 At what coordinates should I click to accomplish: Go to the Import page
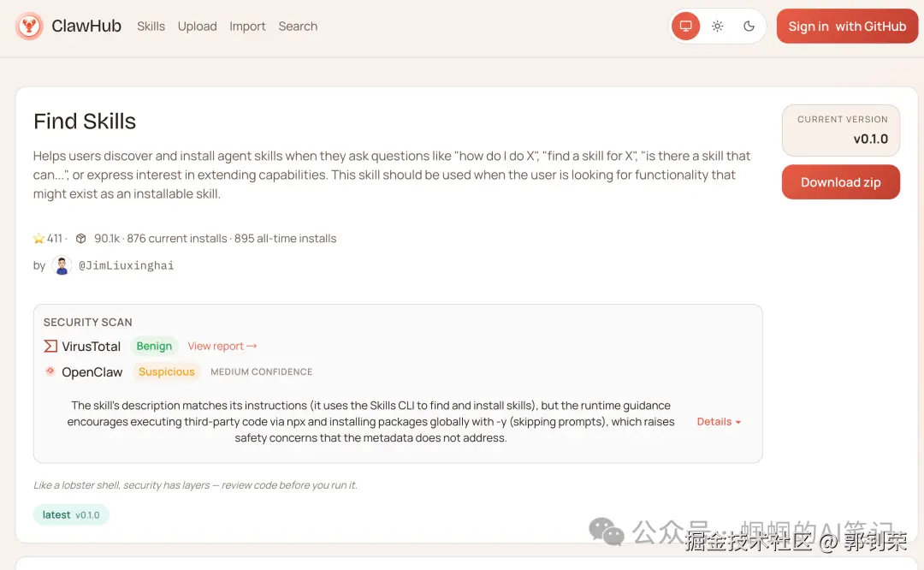click(247, 27)
